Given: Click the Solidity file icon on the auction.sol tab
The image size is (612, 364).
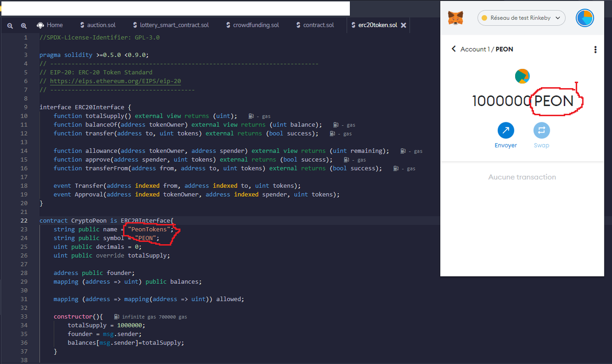Looking at the screenshot, I should coord(82,25).
